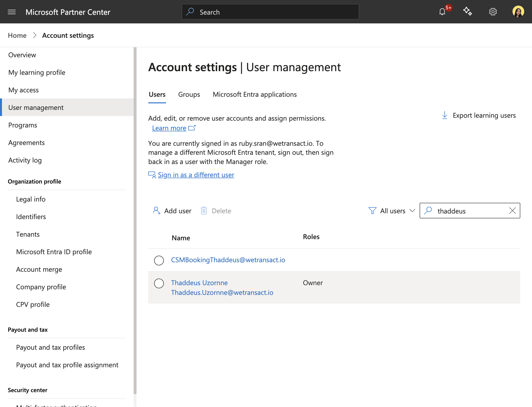Image resolution: width=532 pixels, height=407 pixels.
Task: Select the CSMBookingThaddeus radio button
Action: (159, 260)
